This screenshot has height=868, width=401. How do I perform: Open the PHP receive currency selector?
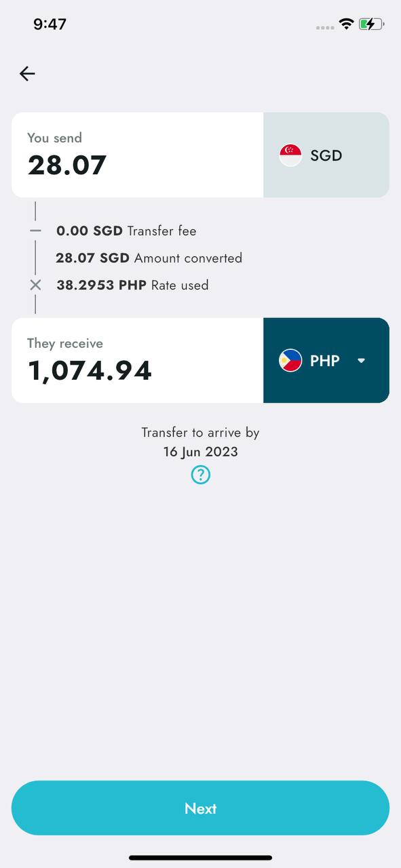coord(326,360)
